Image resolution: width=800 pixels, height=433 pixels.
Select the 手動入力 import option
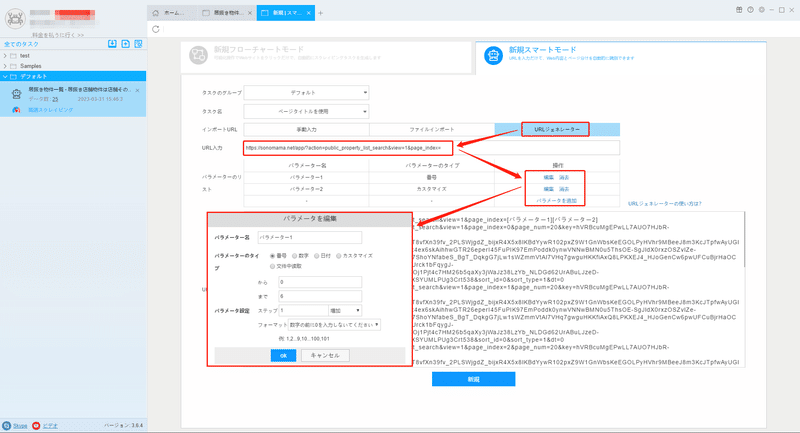(307, 130)
